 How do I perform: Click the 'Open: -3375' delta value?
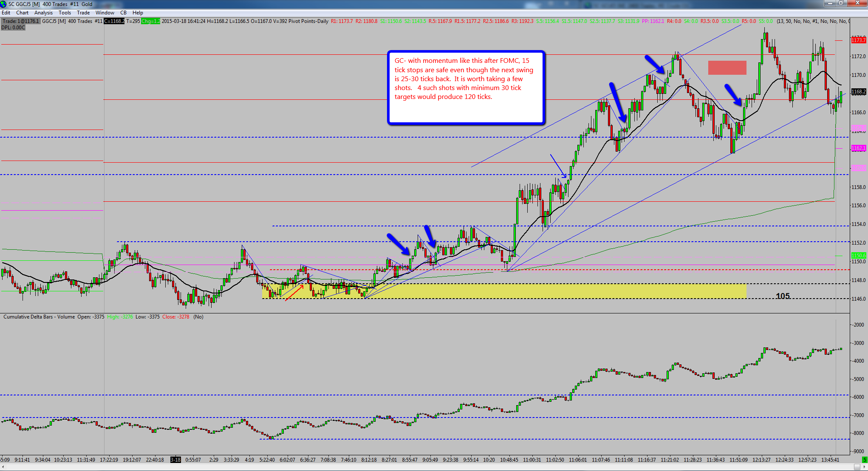pos(90,317)
